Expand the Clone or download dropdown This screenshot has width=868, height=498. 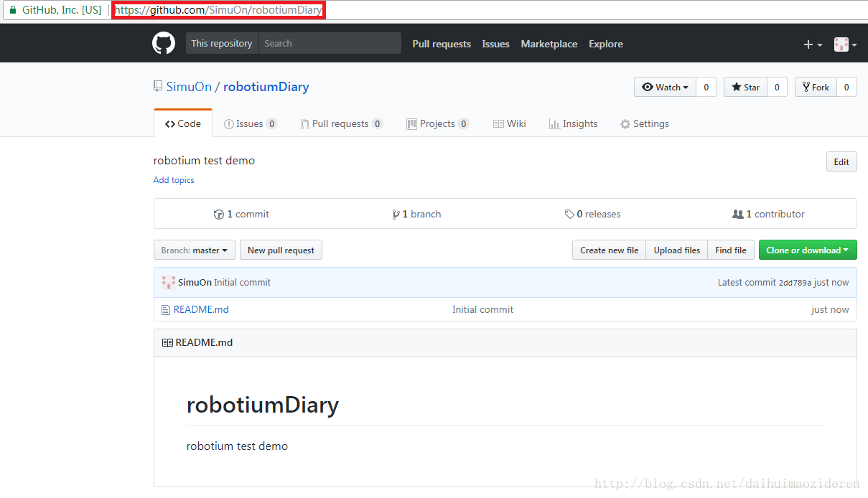tap(808, 250)
